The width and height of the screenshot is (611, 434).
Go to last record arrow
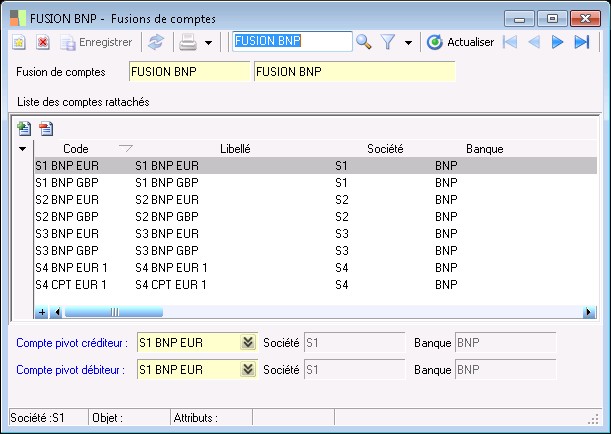pyautogui.click(x=582, y=42)
